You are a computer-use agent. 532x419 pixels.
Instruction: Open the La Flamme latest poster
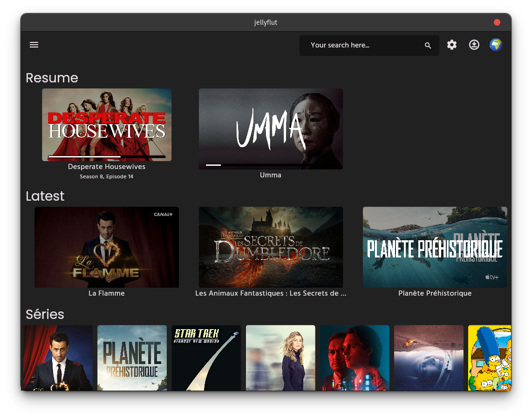[107, 247]
